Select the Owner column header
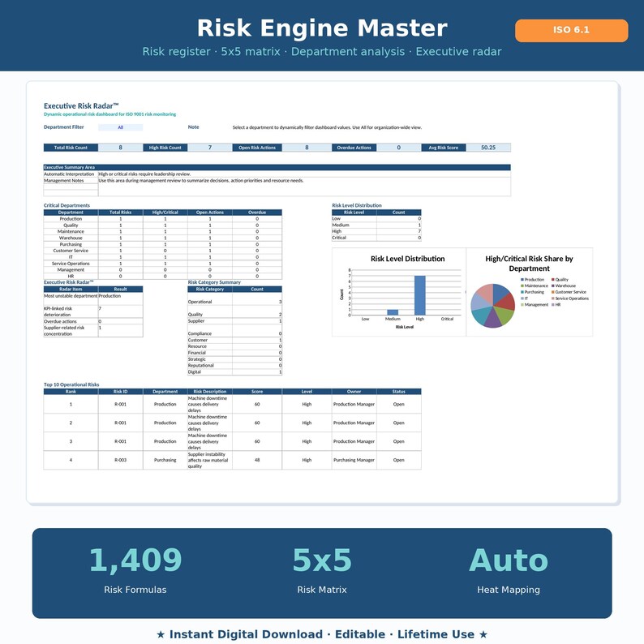 click(354, 392)
